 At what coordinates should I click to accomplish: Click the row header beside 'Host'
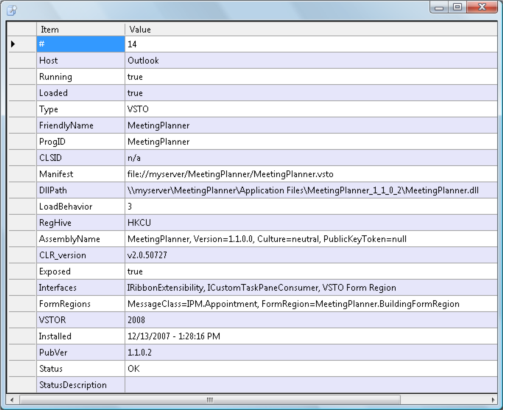tap(22, 60)
